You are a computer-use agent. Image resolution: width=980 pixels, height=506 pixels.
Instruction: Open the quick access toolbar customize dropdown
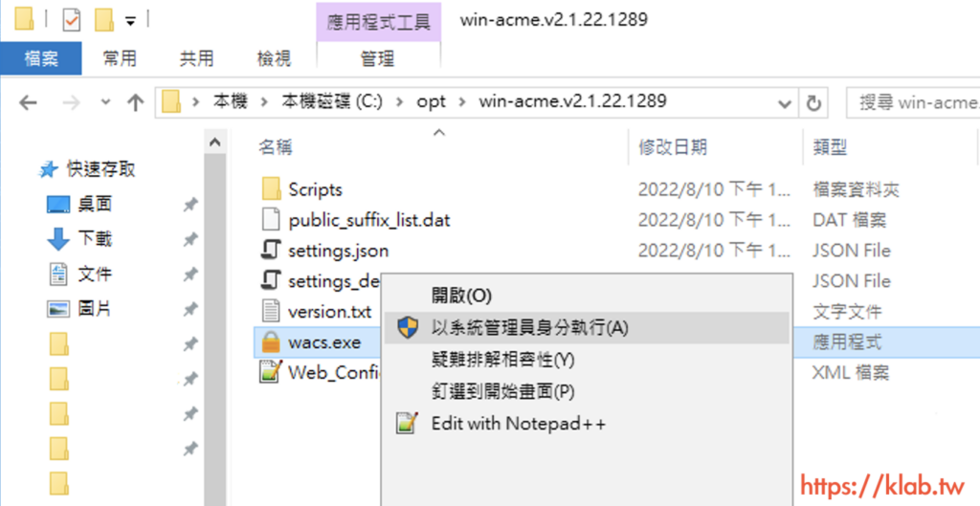tap(130, 21)
